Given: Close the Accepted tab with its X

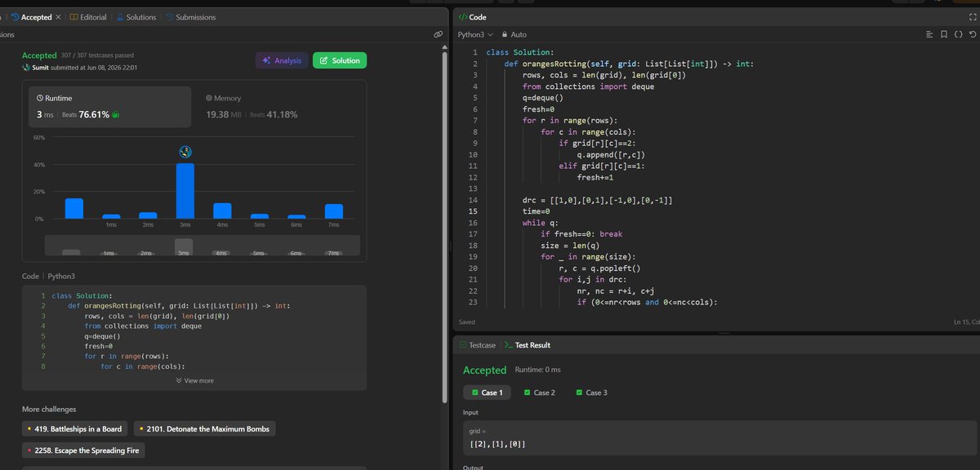Looking at the screenshot, I should (x=58, y=17).
